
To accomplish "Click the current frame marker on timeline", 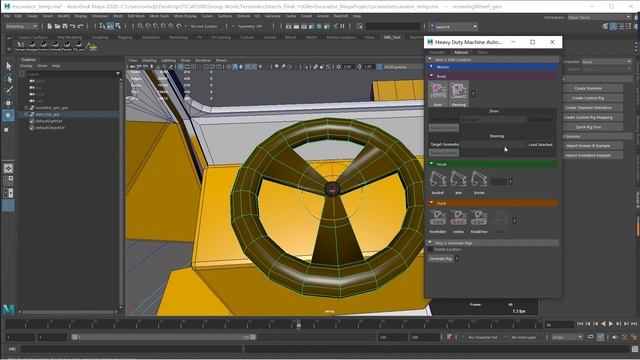I will point(299,325).
